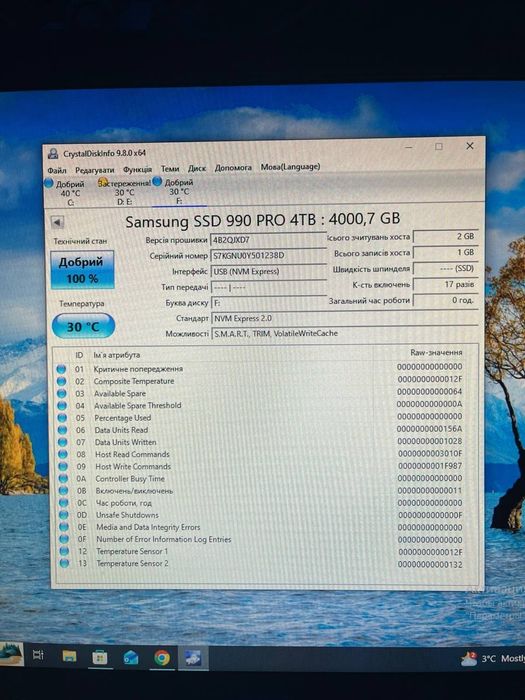Click the status circle for Percentage Used row
This screenshot has width=525, height=700.
pos(62,418)
